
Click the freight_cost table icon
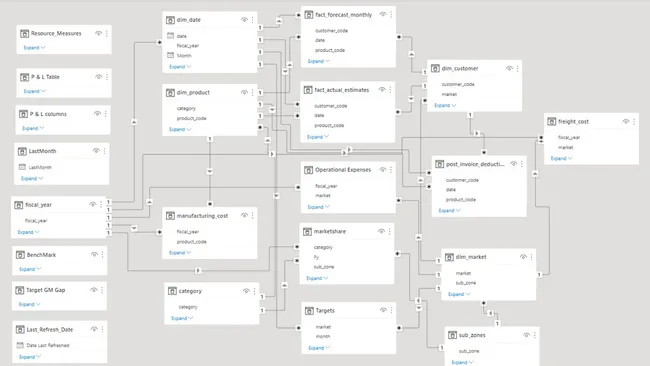pyautogui.click(x=552, y=121)
